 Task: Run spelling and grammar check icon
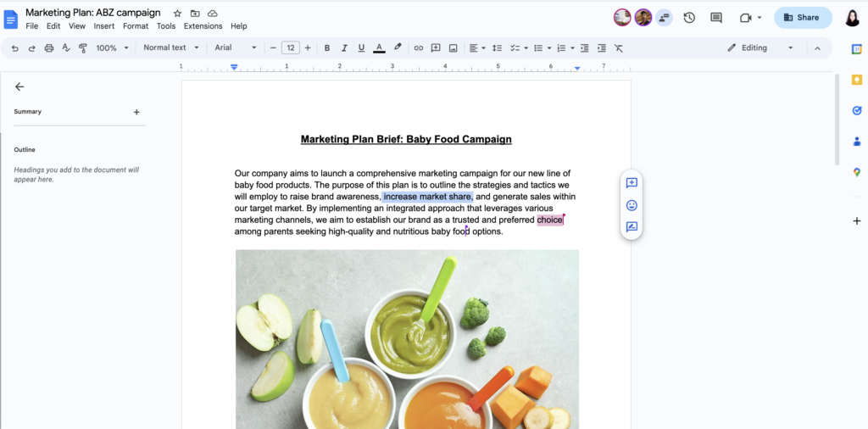pyautogui.click(x=66, y=48)
